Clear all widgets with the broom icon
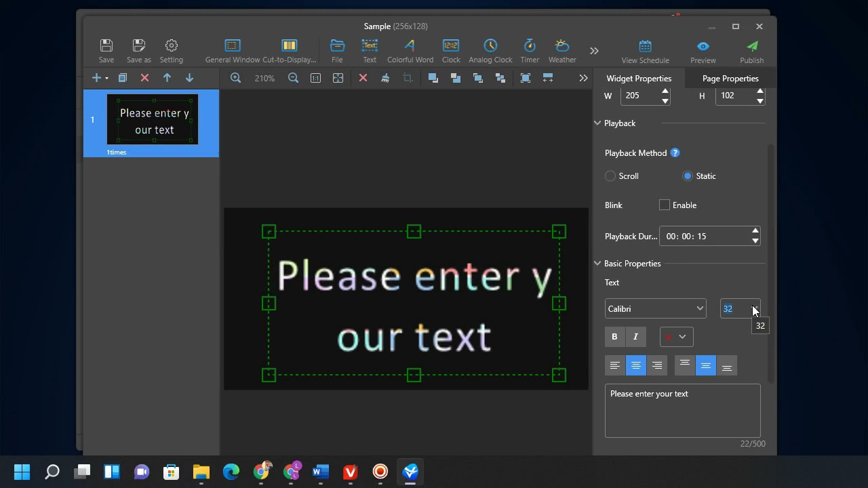This screenshot has height=488, width=868. (x=385, y=78)
